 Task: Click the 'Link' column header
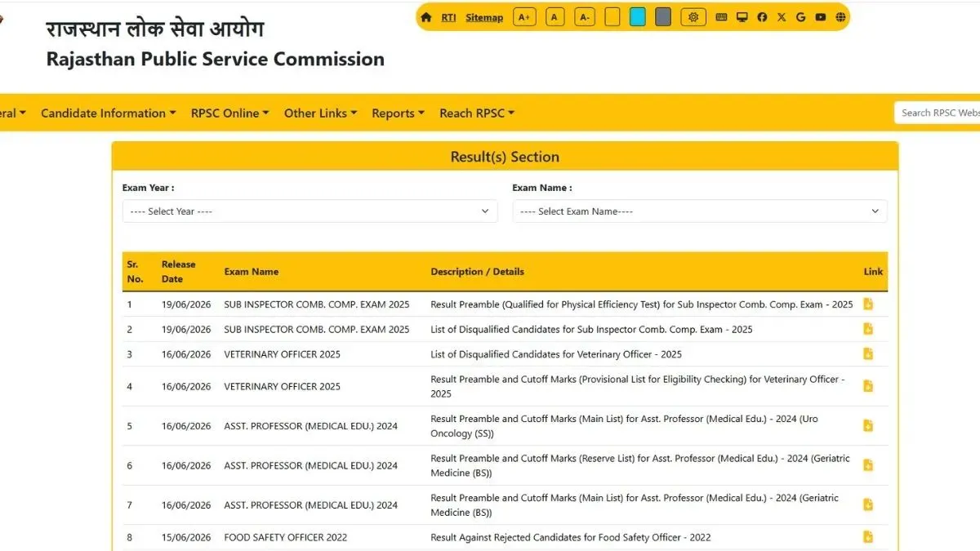point(873,272)
